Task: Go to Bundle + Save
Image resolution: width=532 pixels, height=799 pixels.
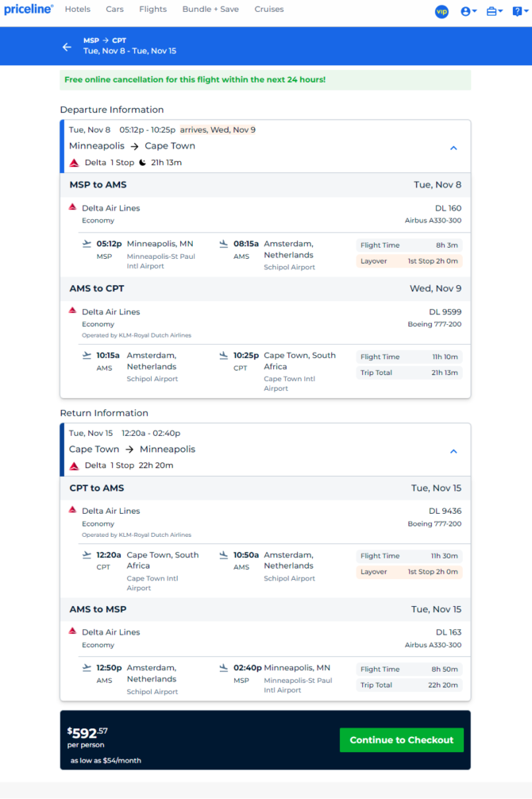Action: pyautogui.click(x=210, y=10)
